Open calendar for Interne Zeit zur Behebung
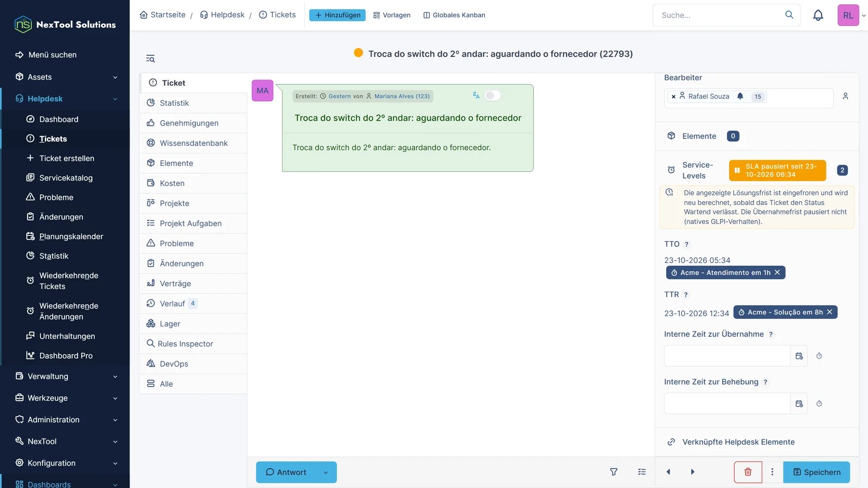 point(799,403)
